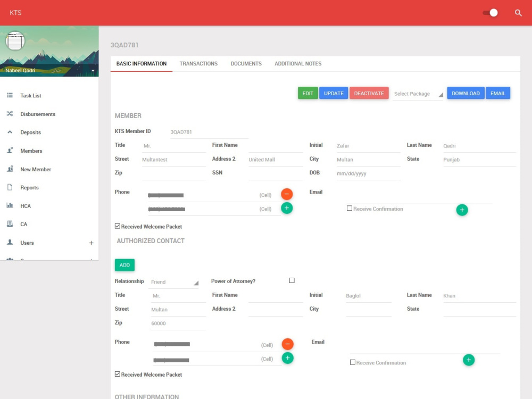This screenshot has width=532, height=399.
Task: Remove contact's first phone with orange minus
Action: (x=287, y=344)
